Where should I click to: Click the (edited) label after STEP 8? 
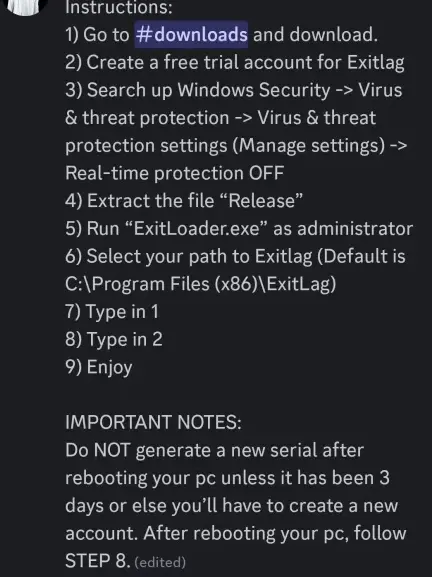click(160, 562)
